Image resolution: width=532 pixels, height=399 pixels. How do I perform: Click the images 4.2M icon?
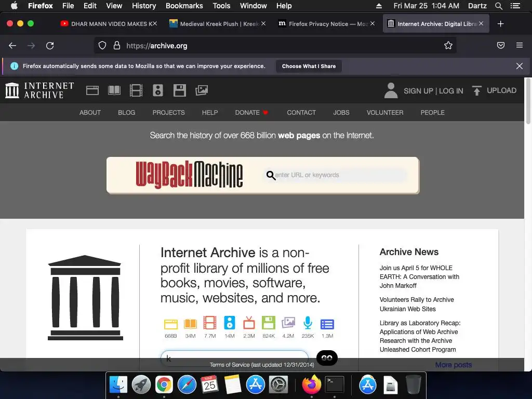coord(288,323)
